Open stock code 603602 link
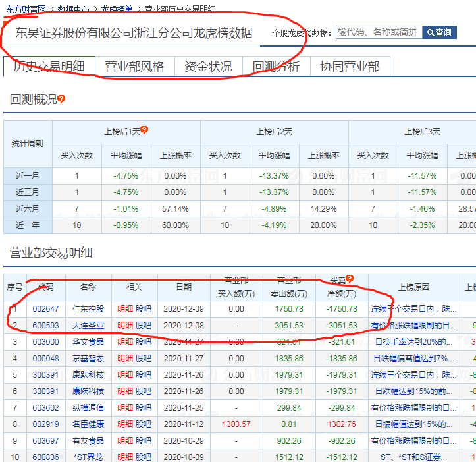Screen dimensions: 476x462 click(45, 407)
